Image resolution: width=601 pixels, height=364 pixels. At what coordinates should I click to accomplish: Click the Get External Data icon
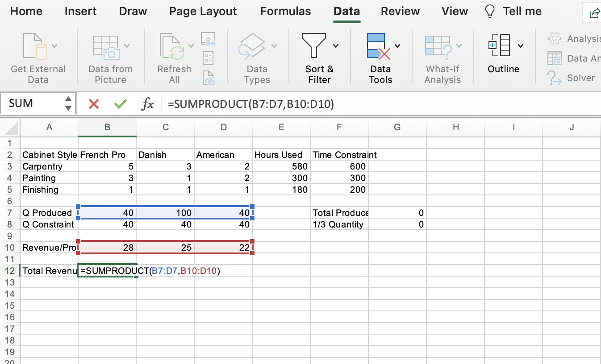click(x=35, y=46)
